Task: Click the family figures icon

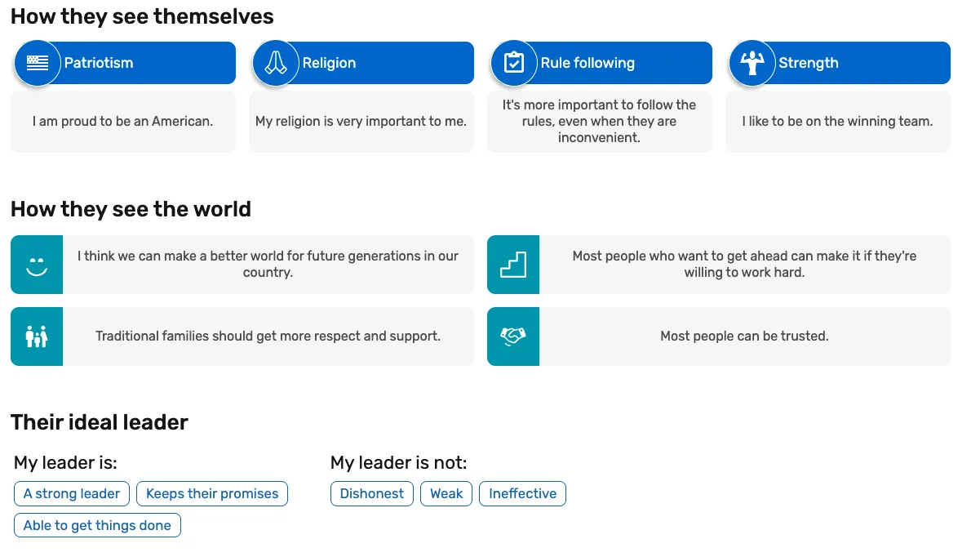Action: point(37,336)
